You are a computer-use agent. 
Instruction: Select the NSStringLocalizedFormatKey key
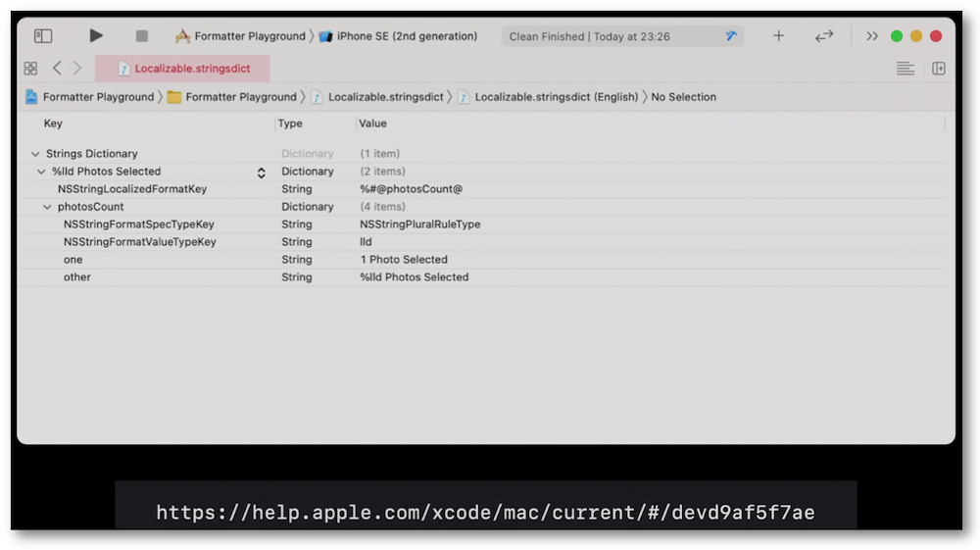point(132,189)
